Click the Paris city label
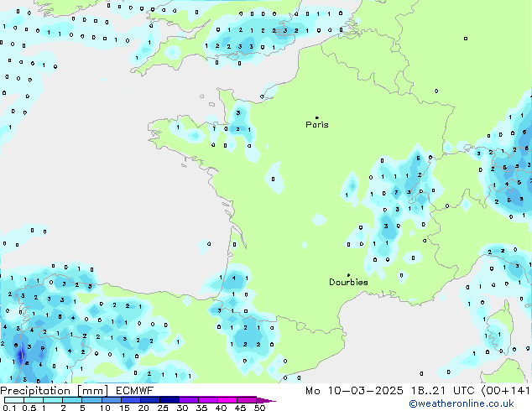 pyautogui.click(x=317, y=125)
